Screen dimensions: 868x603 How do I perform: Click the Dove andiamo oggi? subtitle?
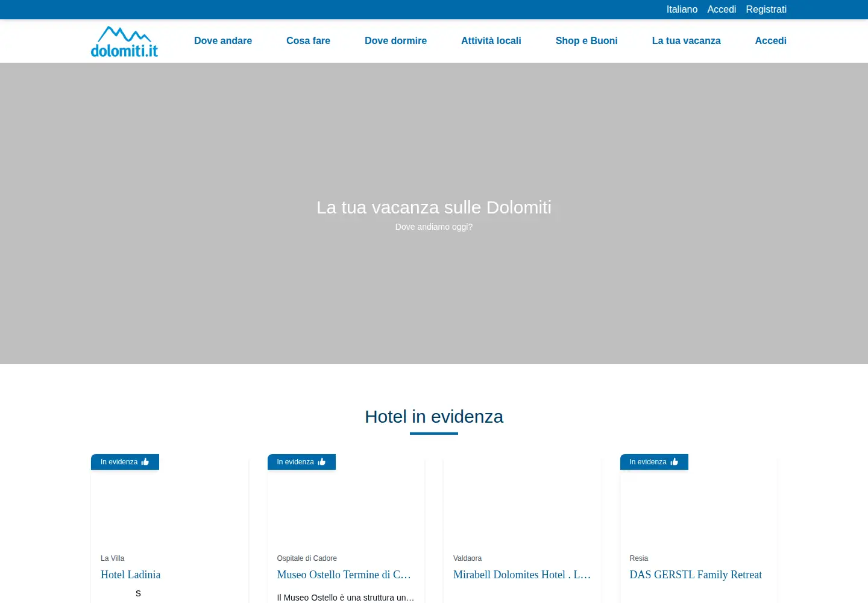[x=434, y=227]
